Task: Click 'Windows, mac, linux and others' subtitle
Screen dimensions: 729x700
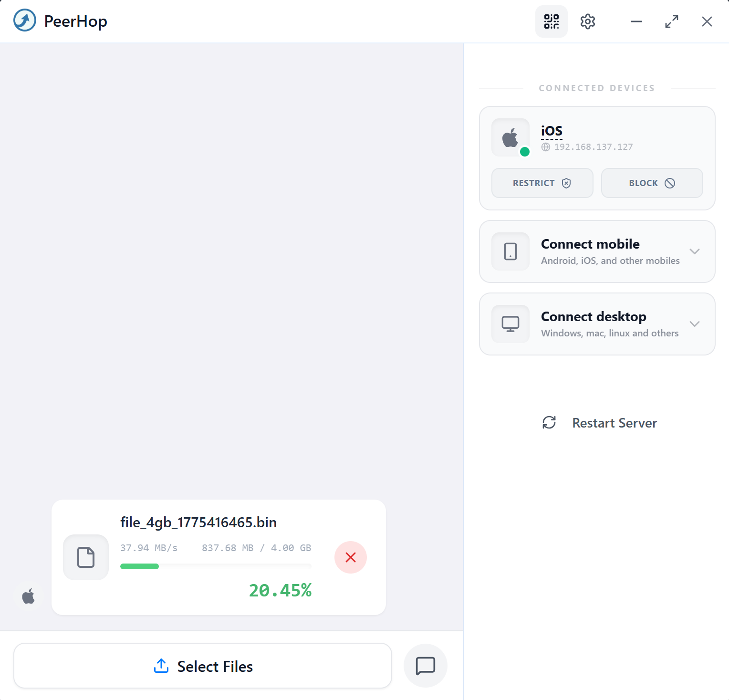Action: point(610,333)
